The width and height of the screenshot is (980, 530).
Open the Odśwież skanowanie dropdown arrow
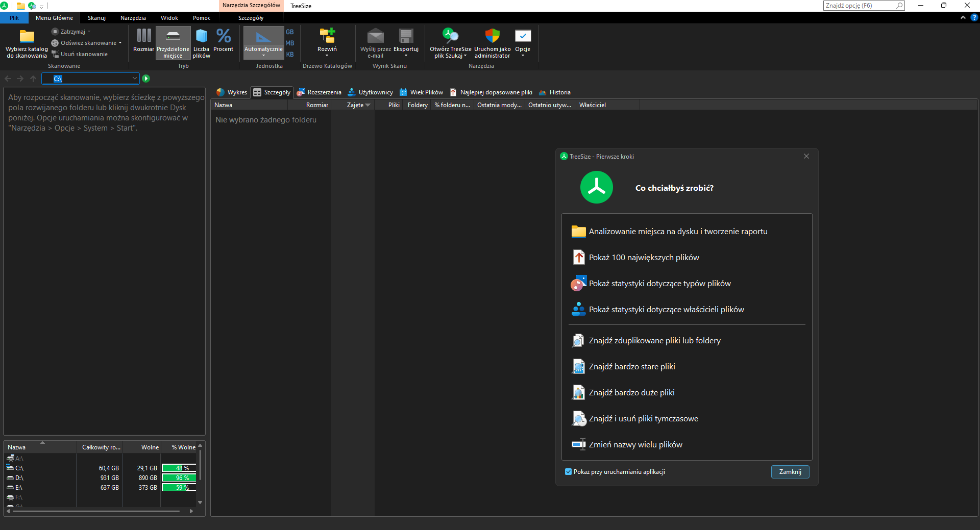pos(120,43)
